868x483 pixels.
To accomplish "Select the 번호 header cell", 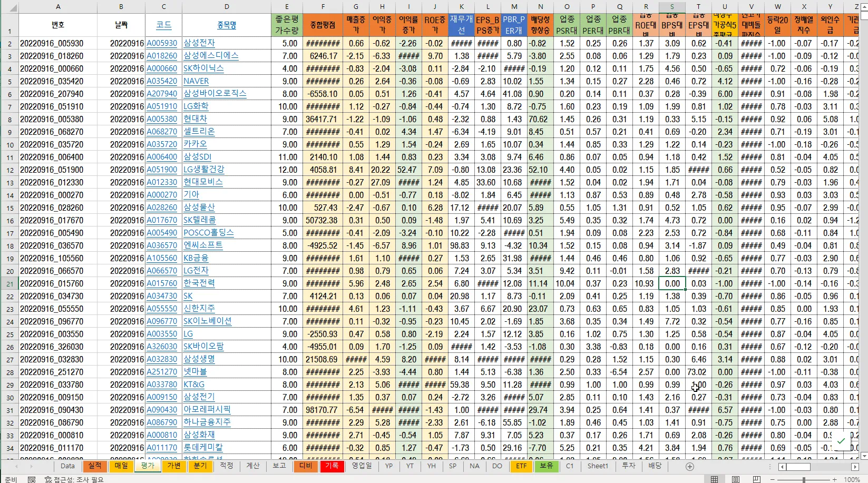I will tap(58, 25).
